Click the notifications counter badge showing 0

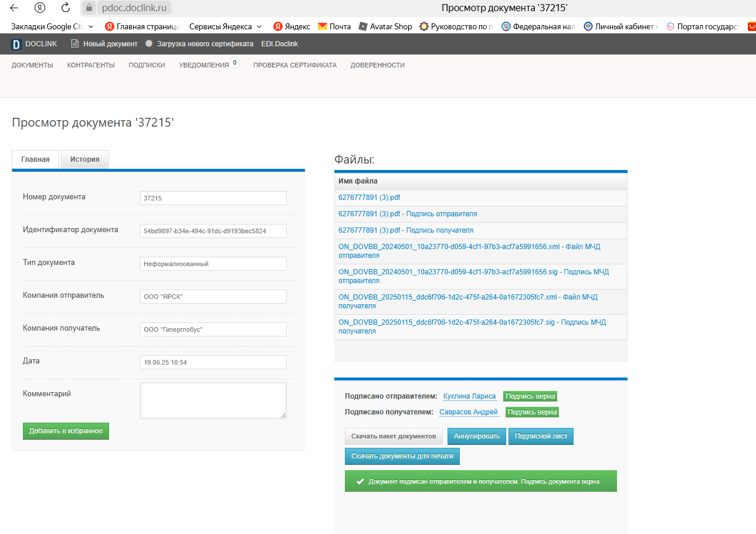point(235,62)
